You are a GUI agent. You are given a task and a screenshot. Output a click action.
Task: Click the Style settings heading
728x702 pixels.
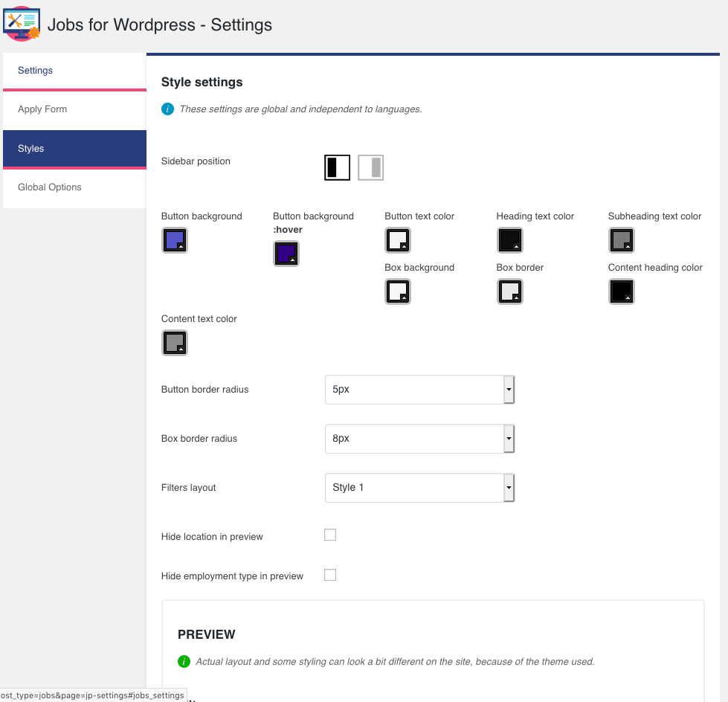click(202, 83)
